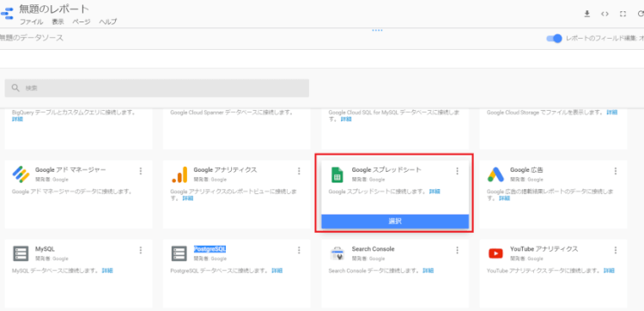Open the ページ menu

click(x=82, y=21)
